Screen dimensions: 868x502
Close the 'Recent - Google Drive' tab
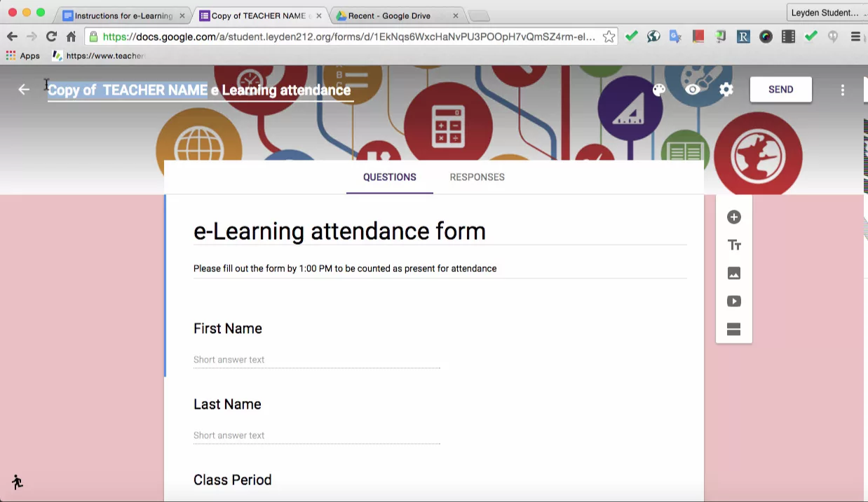coord(456,15)
